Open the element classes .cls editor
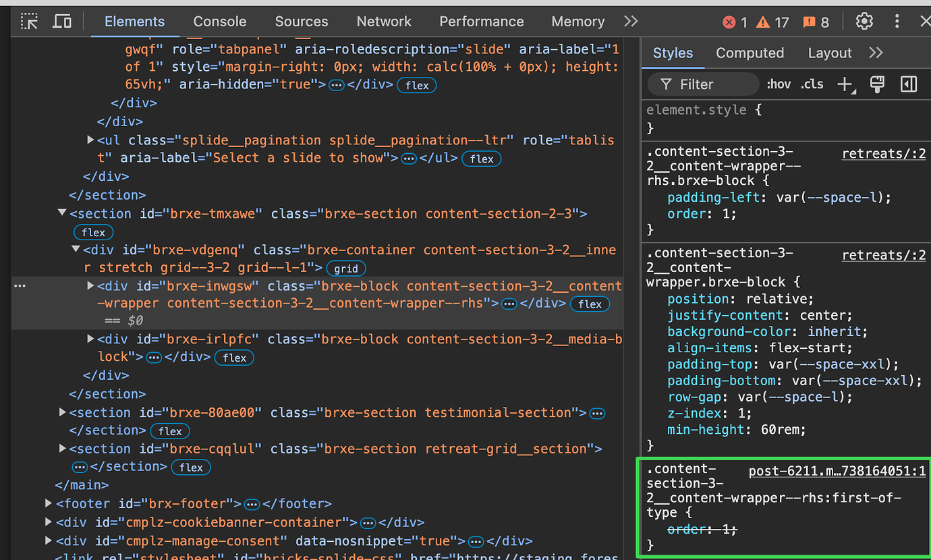The height and width of the screenshot is (560, 931). [x=812, y=84]
